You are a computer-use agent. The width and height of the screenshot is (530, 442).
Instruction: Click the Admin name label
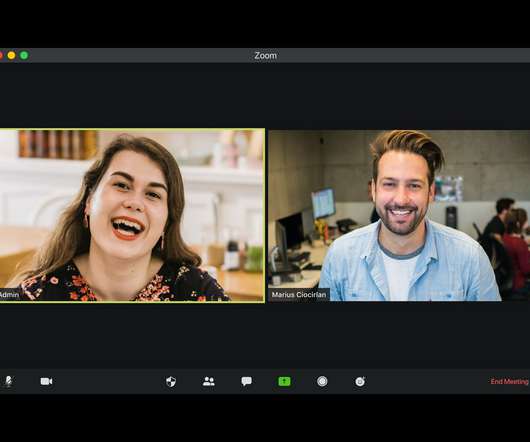(x=9, y=295)
